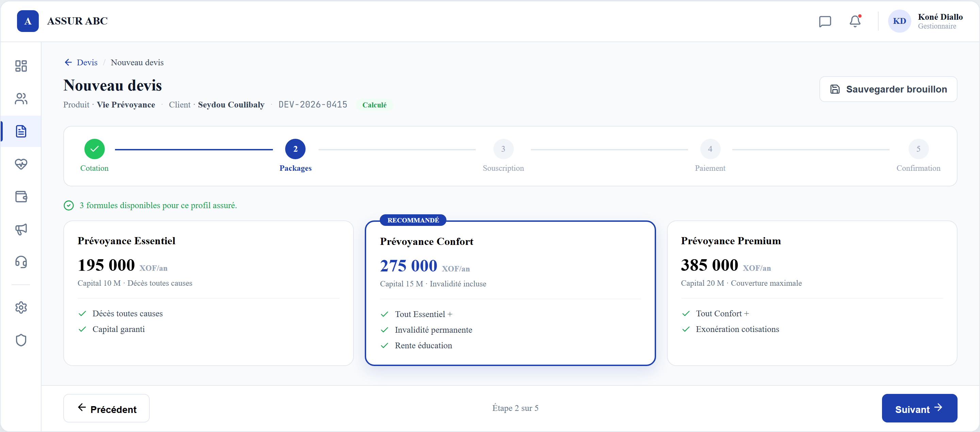
Task: Click 'Capital 15 M · Invalidité incluse' text
Action: [x=433, y=284]
